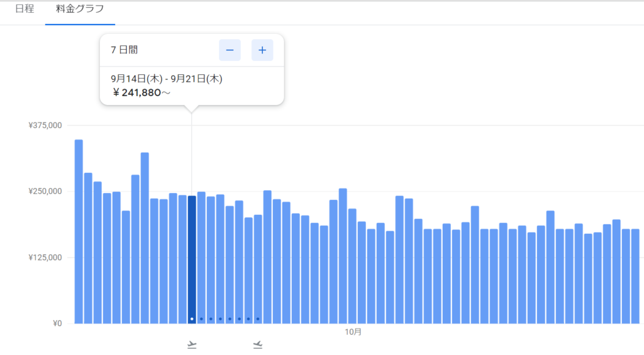This screenshot has height=355, width=644.
Task: Switch to the 日程 tab
Action: 24,9
